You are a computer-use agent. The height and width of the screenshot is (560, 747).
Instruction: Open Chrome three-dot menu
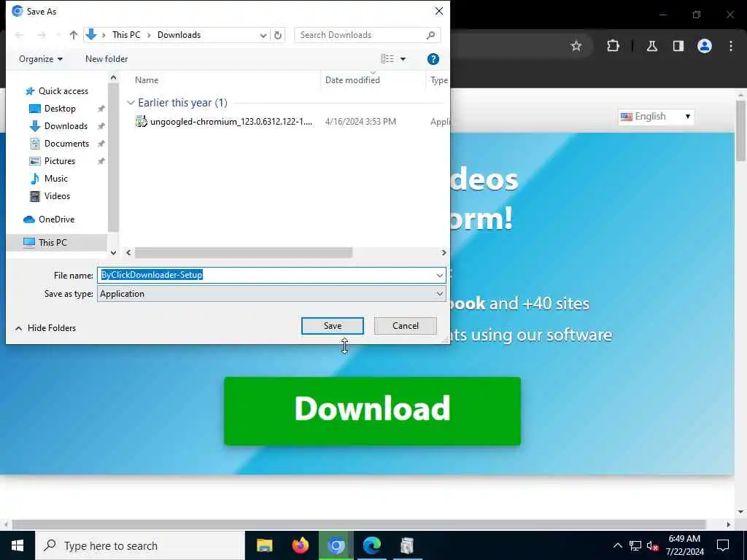coord(731,46)
